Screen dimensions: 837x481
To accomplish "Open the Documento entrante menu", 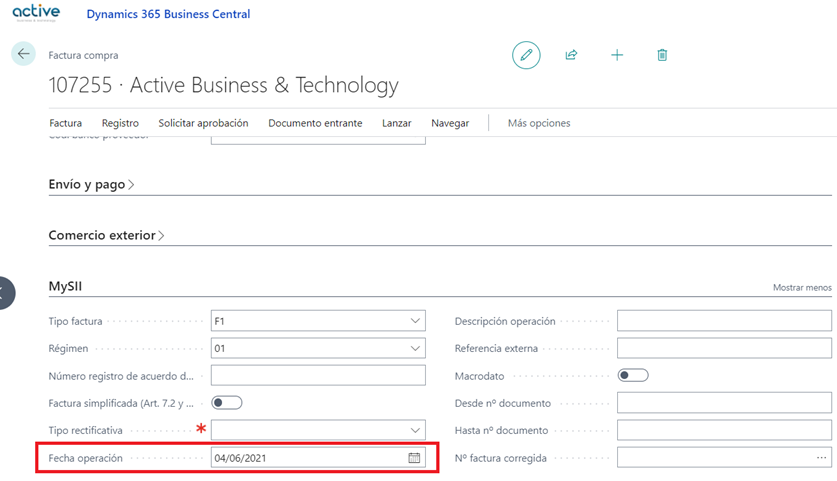I will click(x=315, y=123).
